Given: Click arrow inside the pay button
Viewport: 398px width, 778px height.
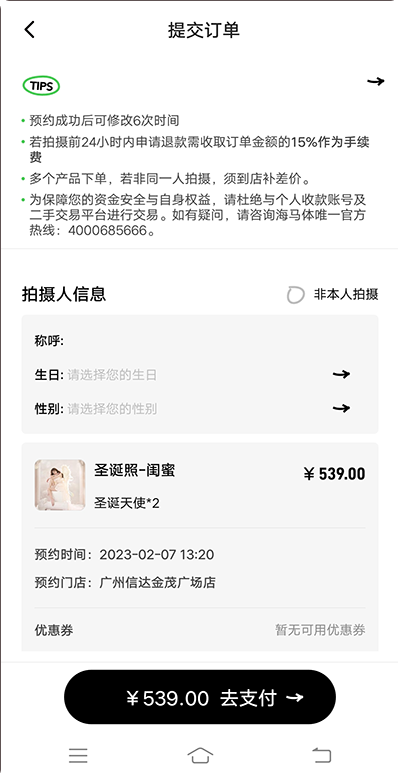Looking at the screenshot, I should pyautogui.click(x=295, y=698).
